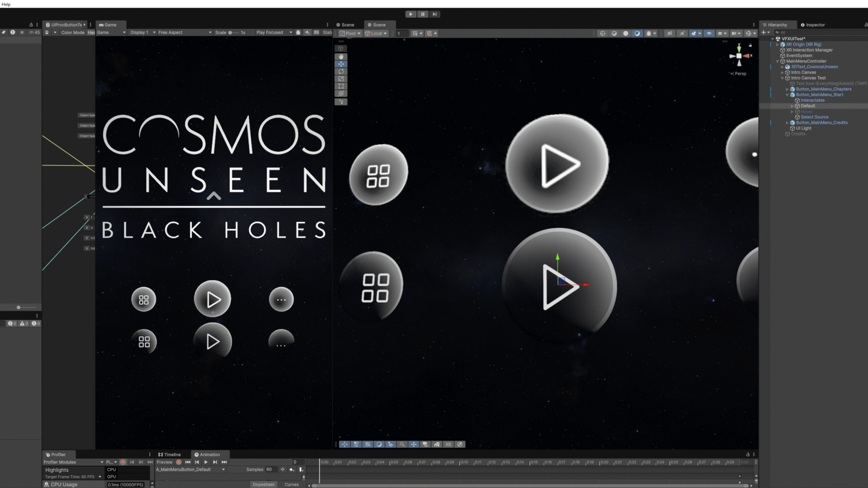Click the Play button in top toolbar
Viewport: 868px width, 488px height.
click(411, 14)
